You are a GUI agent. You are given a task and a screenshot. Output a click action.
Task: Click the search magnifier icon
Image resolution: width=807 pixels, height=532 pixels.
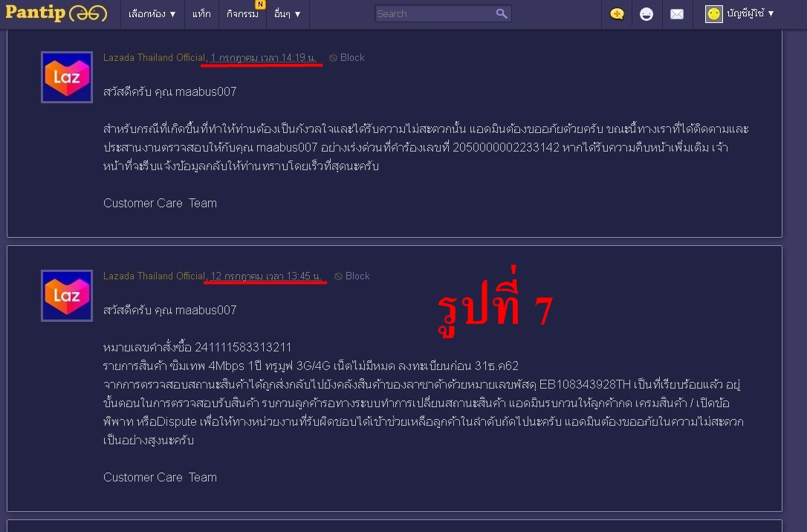[502, 14]
